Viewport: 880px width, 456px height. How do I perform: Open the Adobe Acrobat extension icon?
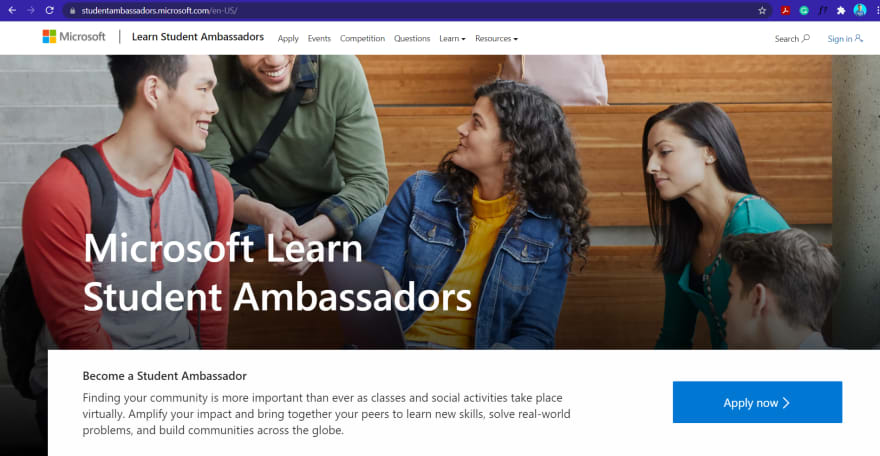[x=785, y=11]
